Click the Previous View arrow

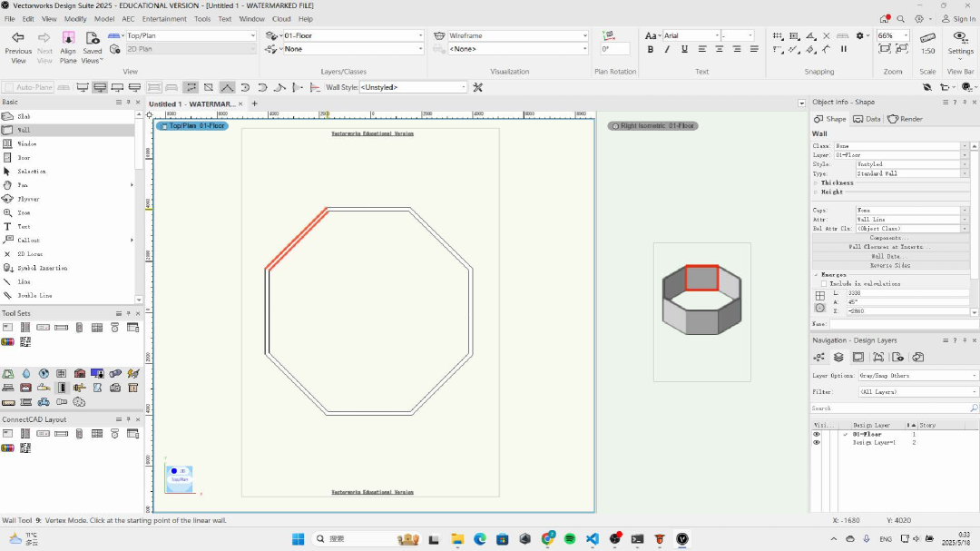pyautogui.click(x=18, y=38)
